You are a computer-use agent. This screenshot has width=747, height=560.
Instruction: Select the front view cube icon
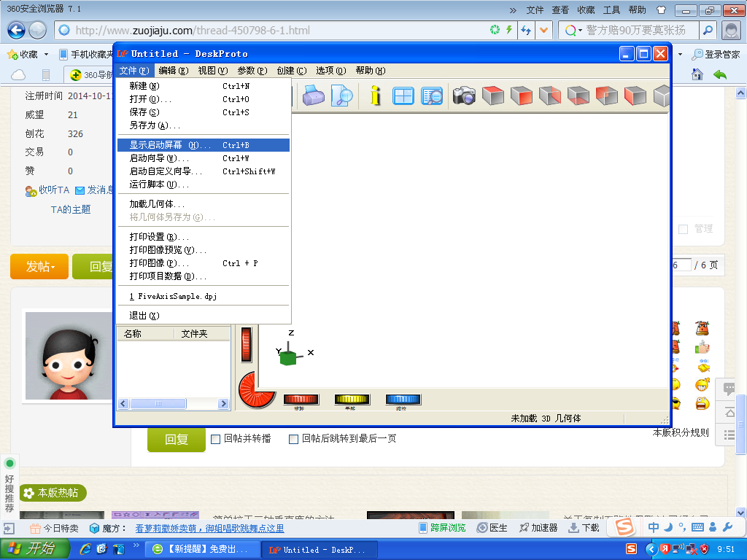coord(521,96)
